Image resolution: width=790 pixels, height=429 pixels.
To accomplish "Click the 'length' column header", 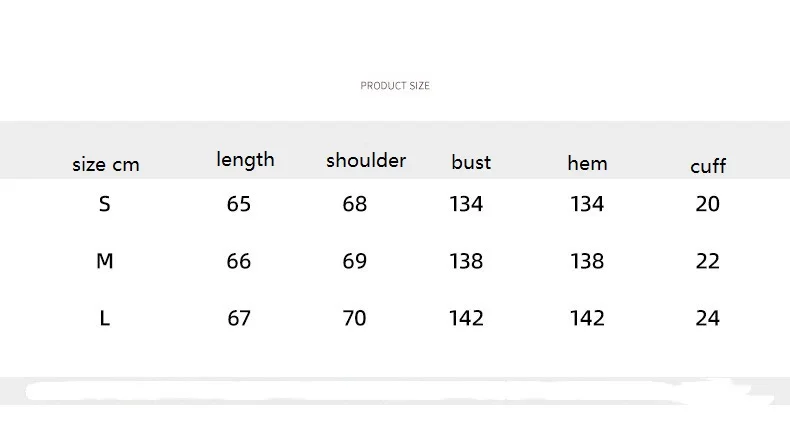I will point(245,159).
